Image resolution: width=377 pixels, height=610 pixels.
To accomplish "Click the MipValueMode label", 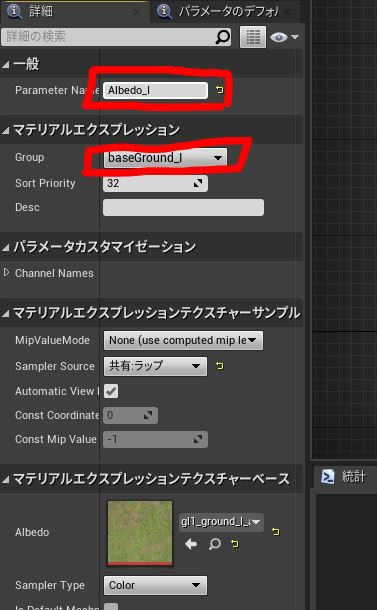I will 52,340.
